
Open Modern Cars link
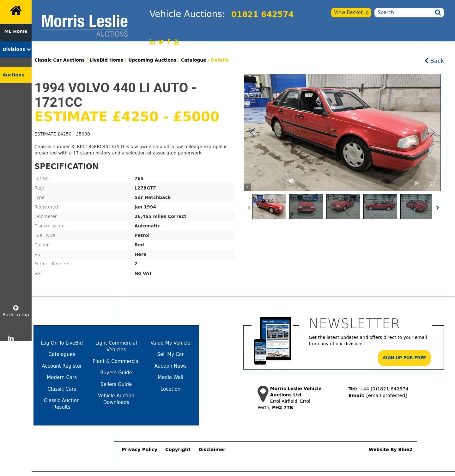[62, 377]
